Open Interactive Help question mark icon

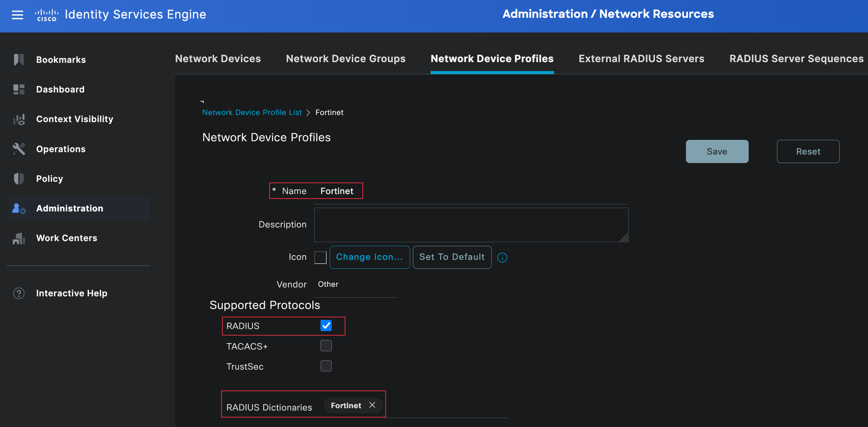pos(19,293)
